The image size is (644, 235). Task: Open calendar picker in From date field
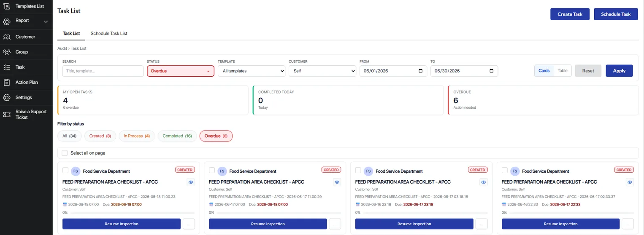coord(420,71)
